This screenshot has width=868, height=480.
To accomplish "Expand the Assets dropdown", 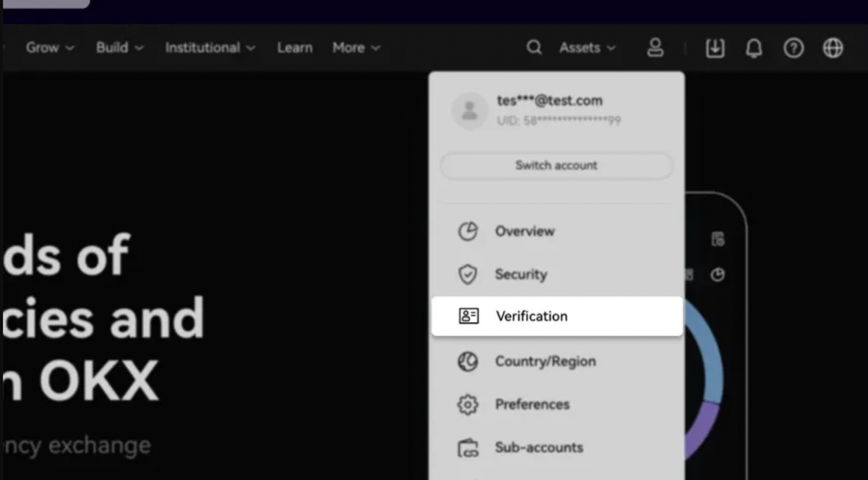I will pyautogui.click(x=587, y=48).
